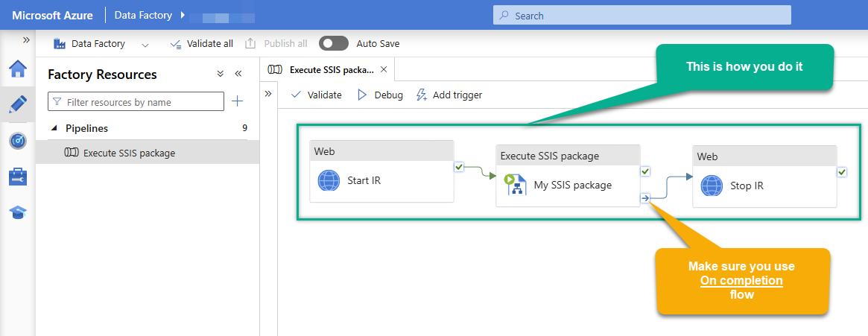Image resolution: width=868 pixels, height=336 pixels.
Task: Select the Stop IR web activity
Action: click(x=764, y=186)
